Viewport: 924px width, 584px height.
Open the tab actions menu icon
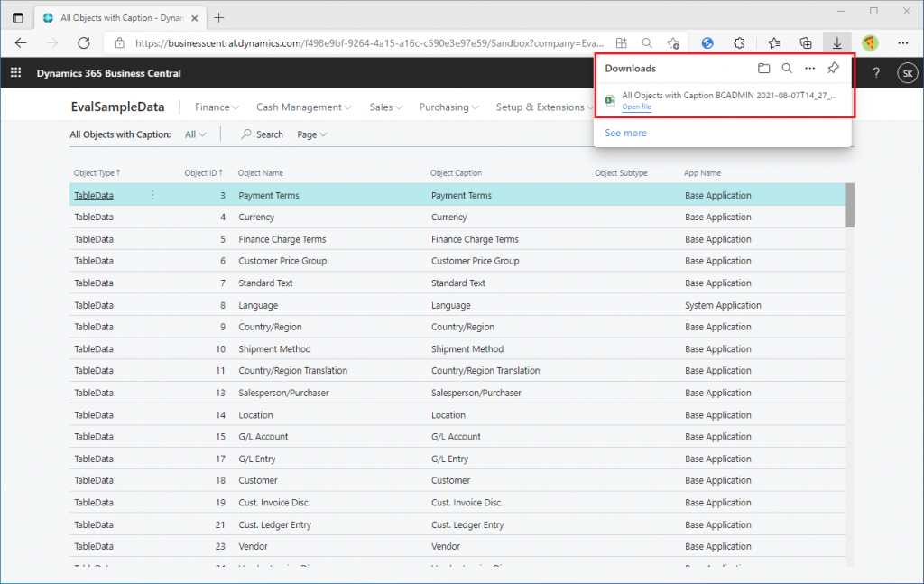pyautogui.click(x=18, y=18)
